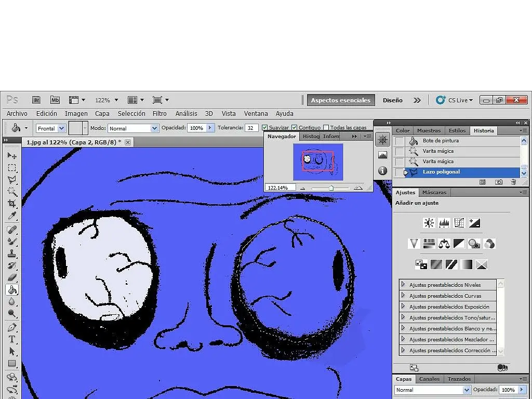Add a Levels adjustment
The image size is (532, 399).
444,223
